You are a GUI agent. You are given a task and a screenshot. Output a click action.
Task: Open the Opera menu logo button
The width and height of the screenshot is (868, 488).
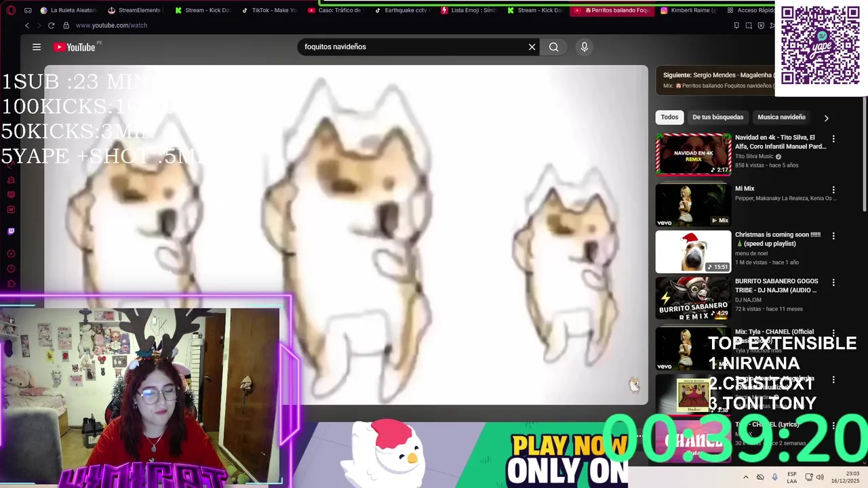click(x=9, y=10)
